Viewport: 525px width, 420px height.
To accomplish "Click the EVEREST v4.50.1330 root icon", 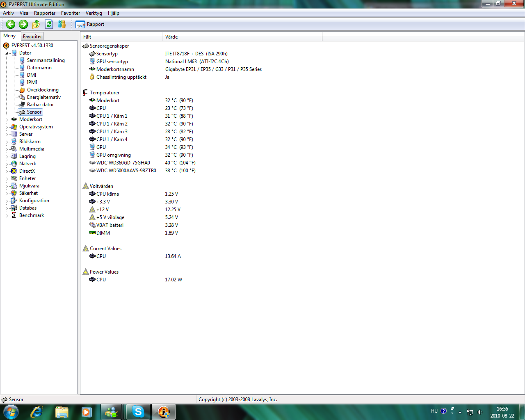I will coord(6,46).
